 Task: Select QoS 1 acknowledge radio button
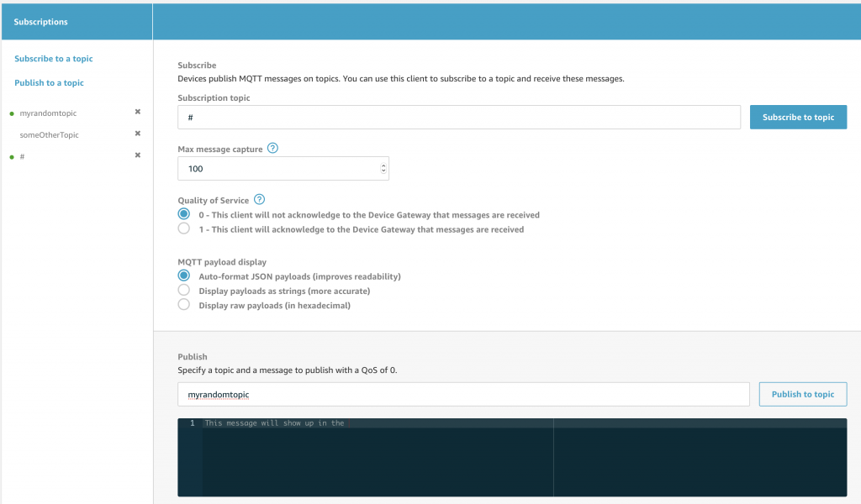click(184, 228)
